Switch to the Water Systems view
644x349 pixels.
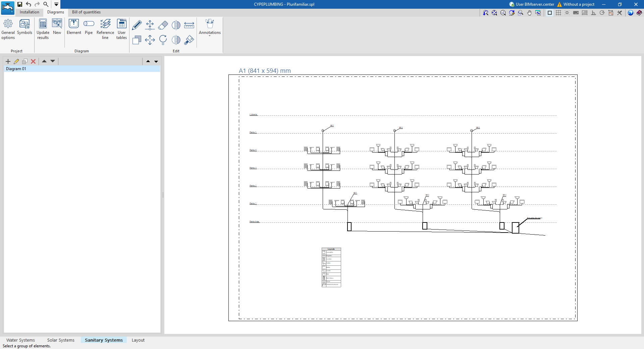(x=20, y=340)
